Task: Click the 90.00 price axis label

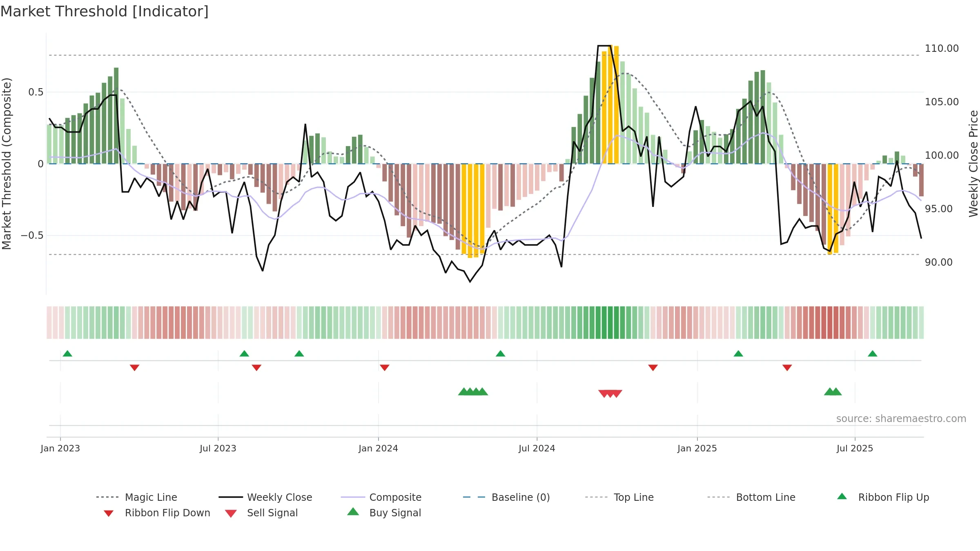Action: point(939,262)
